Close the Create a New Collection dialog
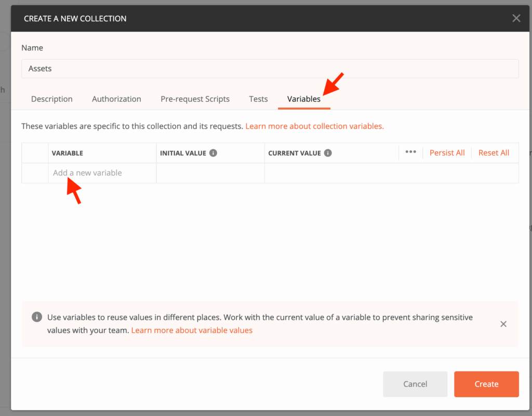The height and width of the screenshot is (416, 532). coord(516,18)
